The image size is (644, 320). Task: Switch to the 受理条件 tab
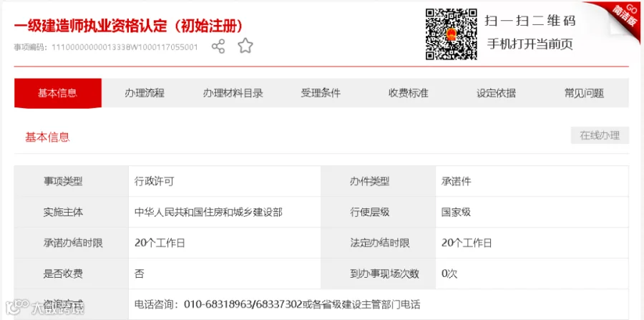tap(321, 93)
